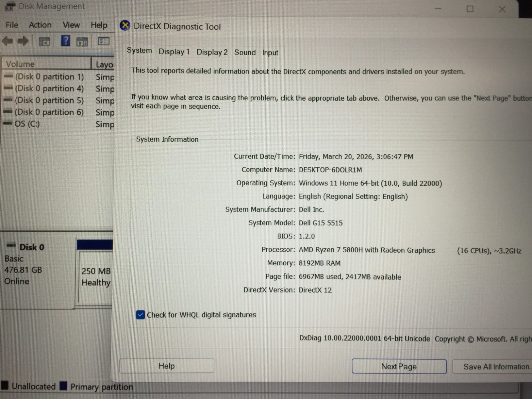532x399 pixels.
Task: Select the (Disk 0 partition 5) volume row
Action: pyautogui.click(x=58, y=100)
